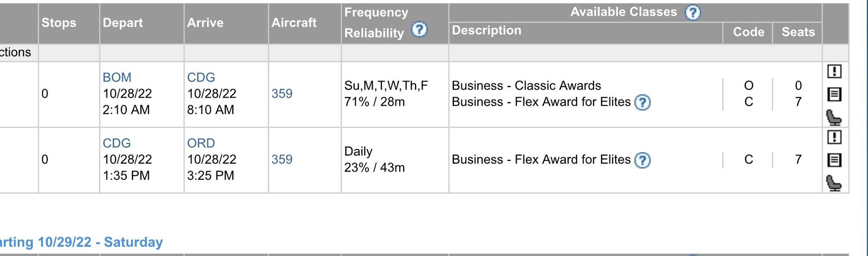The image size is (868, 256).
Task: Open flight details icon for BOM-CDG row
Action: (834, 94)
